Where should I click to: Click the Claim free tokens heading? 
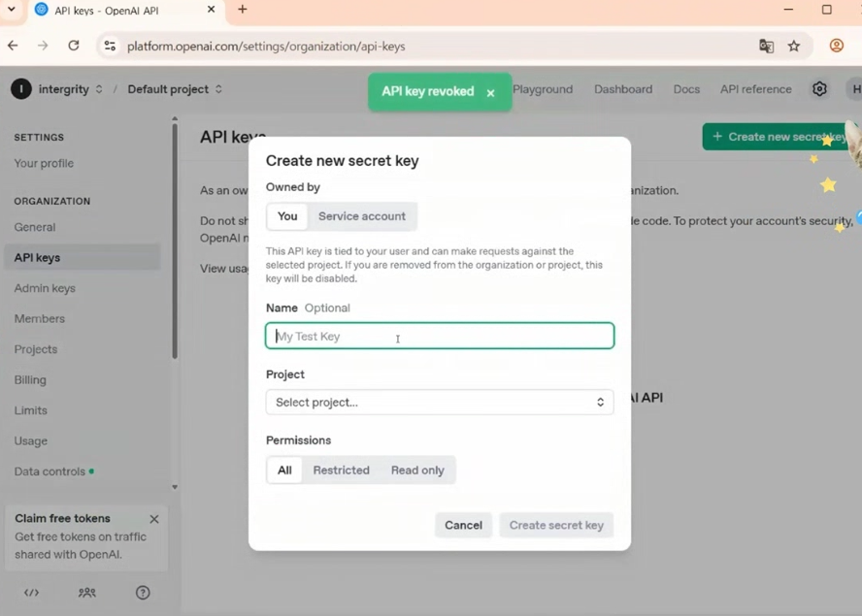pyautogui.click(x=62, y=518)
